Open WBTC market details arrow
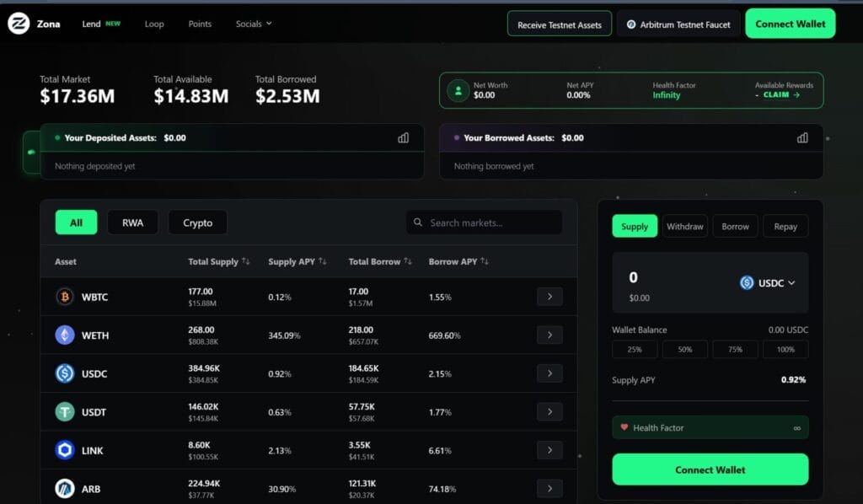863x504 pixels. pos(549,297)
